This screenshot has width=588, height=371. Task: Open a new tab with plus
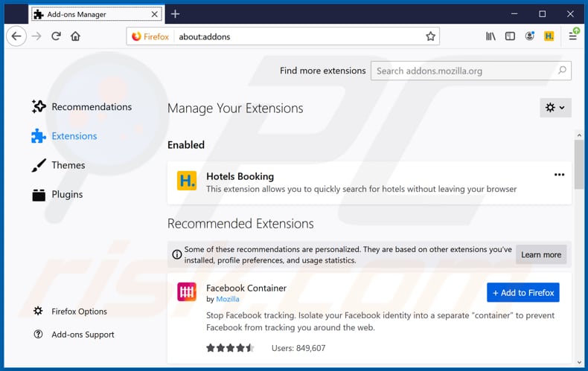tap(175, 14)
